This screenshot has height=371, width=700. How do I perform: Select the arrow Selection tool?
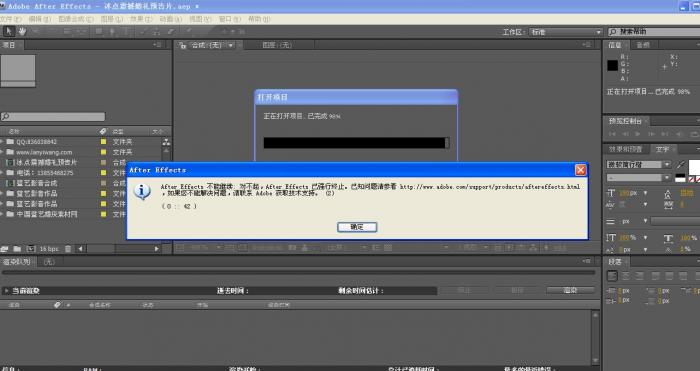8,31
